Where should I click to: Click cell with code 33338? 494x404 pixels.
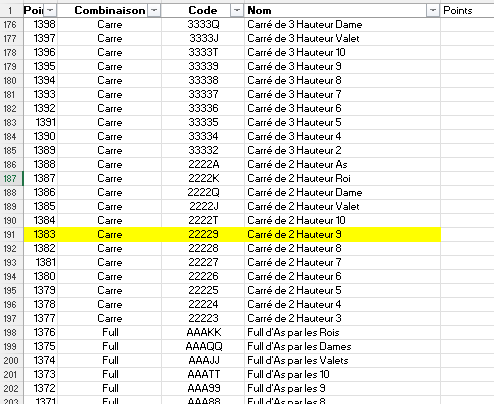(x=203, y=81)
